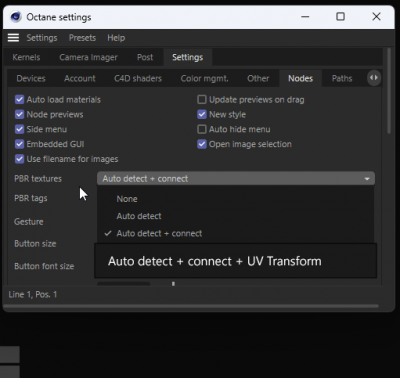Viewport: 400px width, 378px height.
Task: Maximize the Octane settings window
Action: point(340,16)
